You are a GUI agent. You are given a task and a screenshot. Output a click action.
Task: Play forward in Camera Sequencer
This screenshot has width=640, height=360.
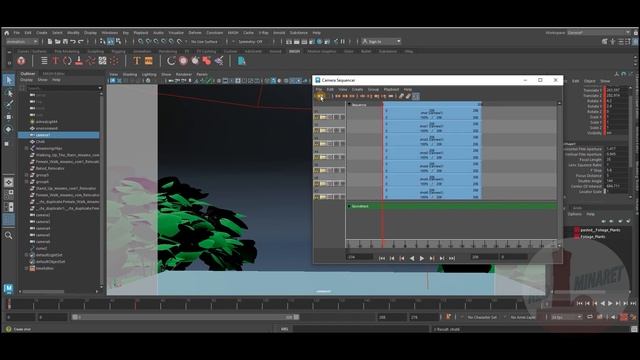coord(422,258)
